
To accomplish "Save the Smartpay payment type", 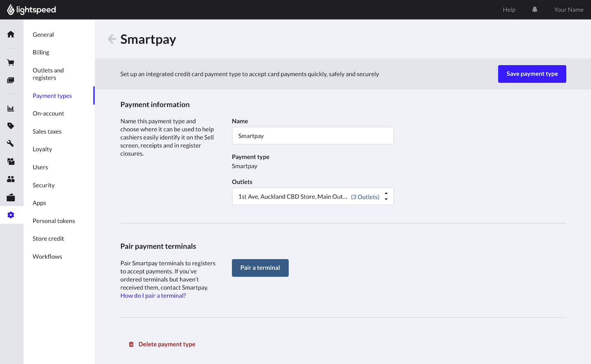I will tap(532, 74).
